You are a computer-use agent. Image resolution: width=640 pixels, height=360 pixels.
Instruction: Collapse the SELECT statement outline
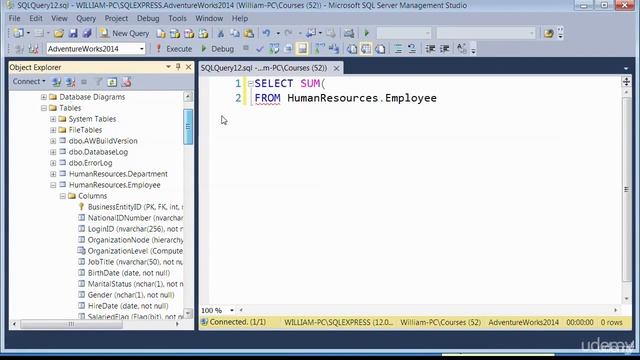tap(250, 84)
